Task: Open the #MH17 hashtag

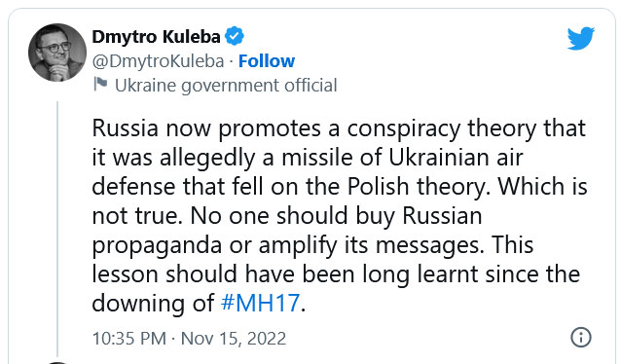Action: point(260,303)
